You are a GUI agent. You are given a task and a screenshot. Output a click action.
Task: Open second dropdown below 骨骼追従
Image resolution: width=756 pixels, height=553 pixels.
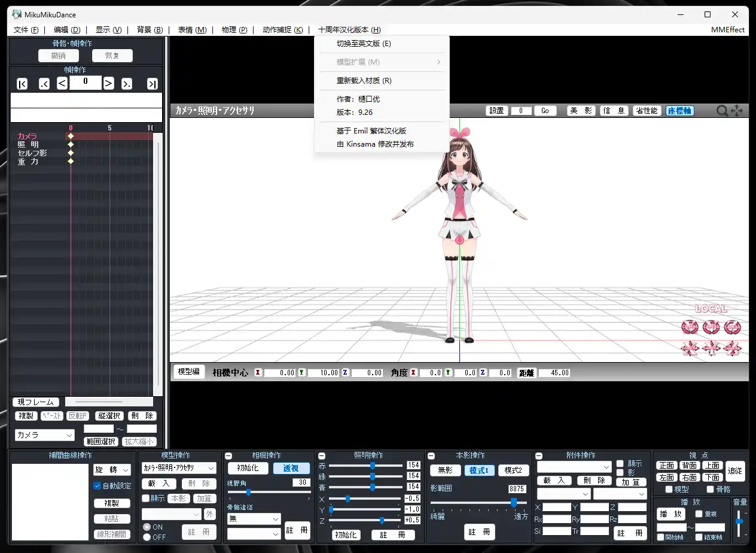[254, 533]
